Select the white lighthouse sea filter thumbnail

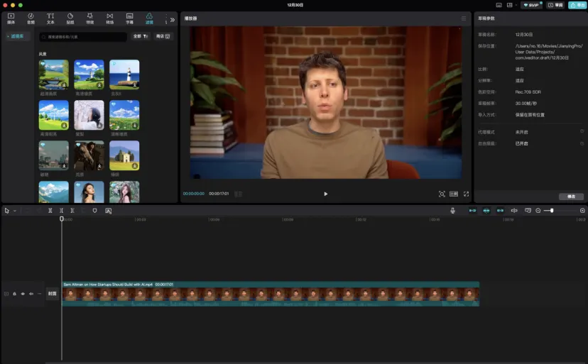point(124,75)
